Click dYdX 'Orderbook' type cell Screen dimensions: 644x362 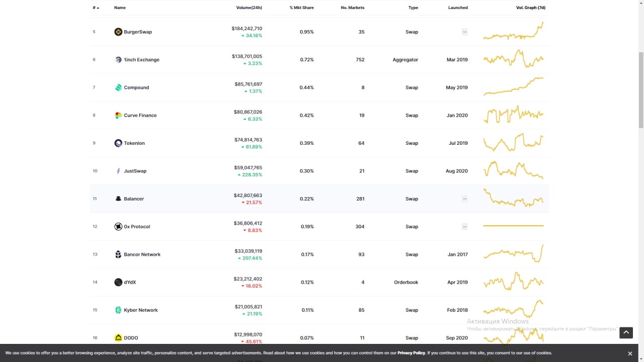406,282
